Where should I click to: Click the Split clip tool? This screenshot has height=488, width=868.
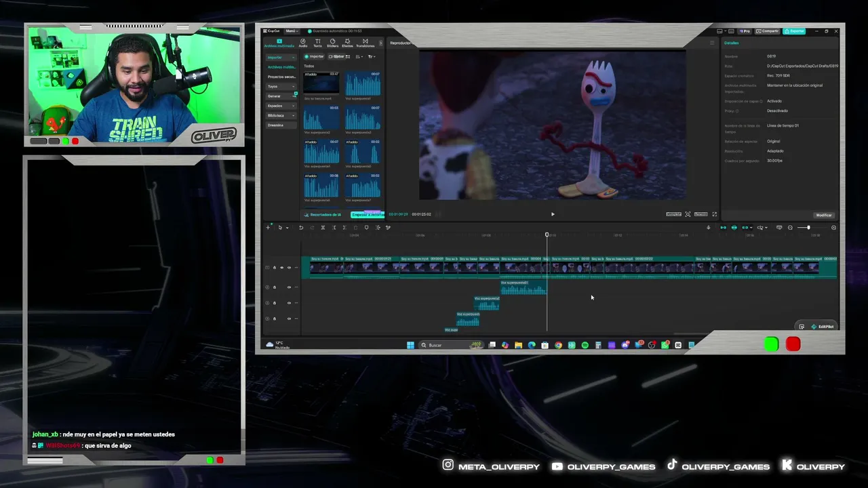click(x=323, y=228)
